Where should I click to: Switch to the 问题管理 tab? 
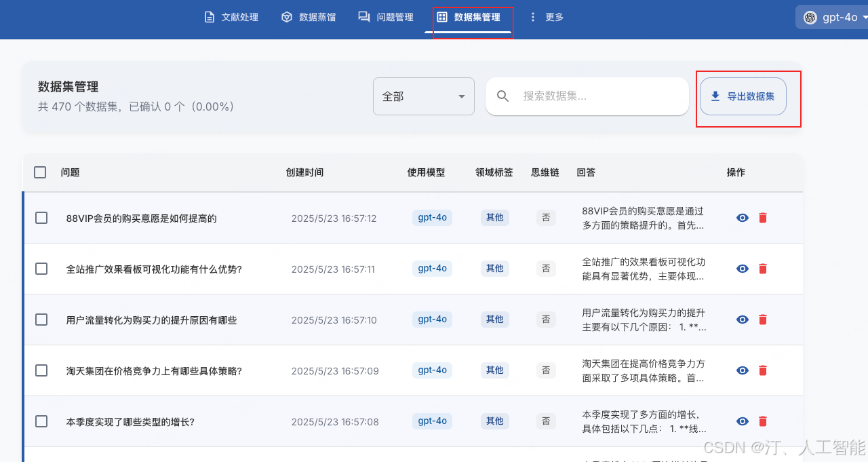[x=386, y=17]
